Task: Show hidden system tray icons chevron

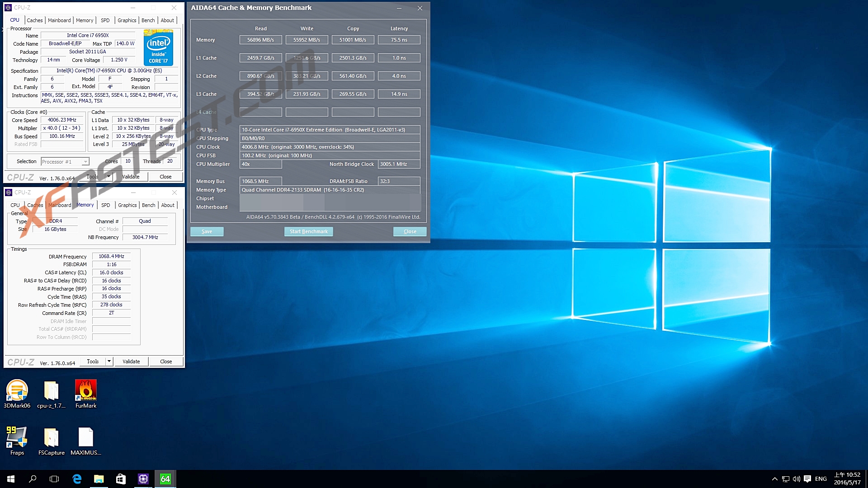Action: point(774,479)
